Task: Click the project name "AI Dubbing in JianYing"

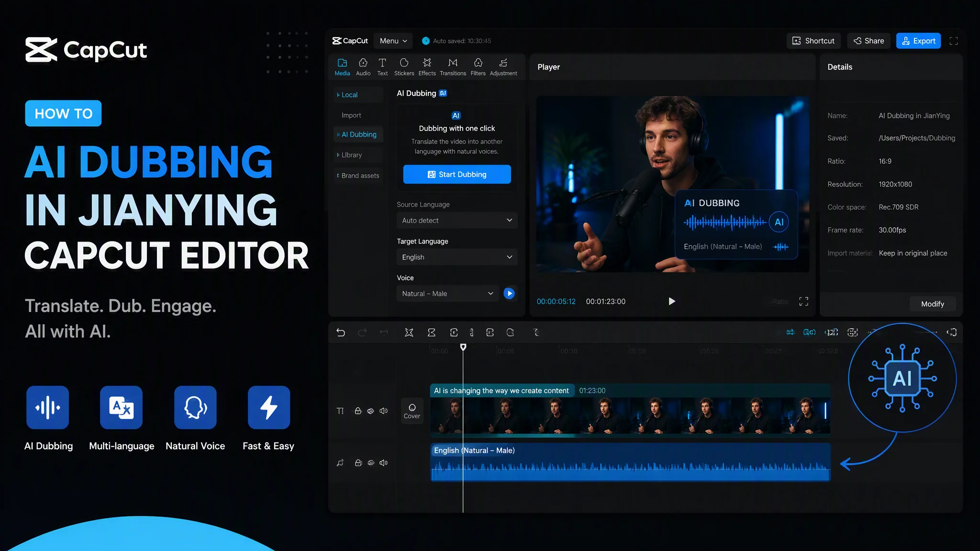Action: (914, 116)
